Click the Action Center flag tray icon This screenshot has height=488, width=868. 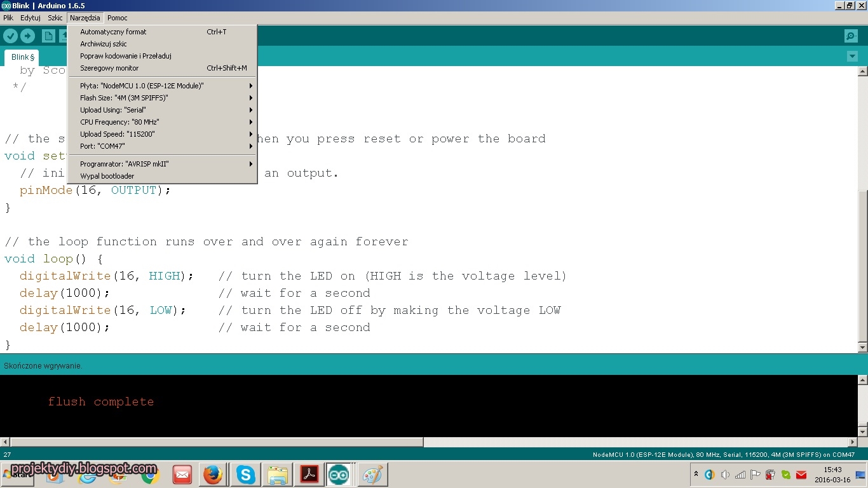coord(756,475)
